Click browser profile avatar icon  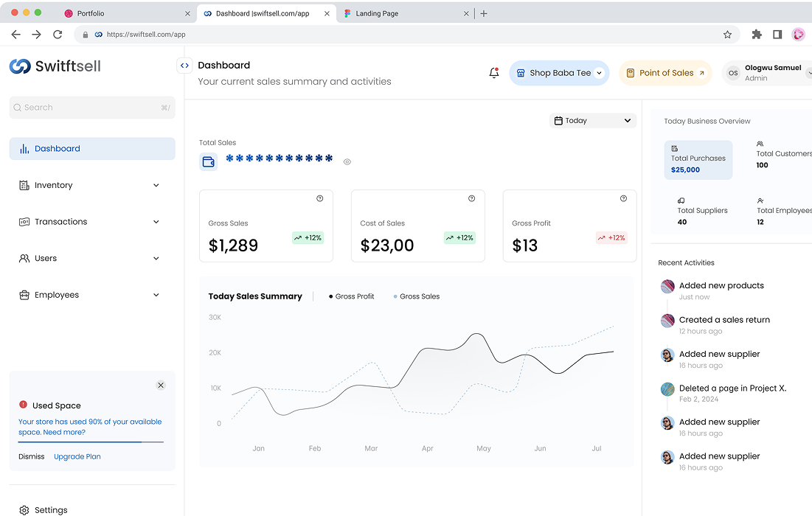click(x=799, y=35)
